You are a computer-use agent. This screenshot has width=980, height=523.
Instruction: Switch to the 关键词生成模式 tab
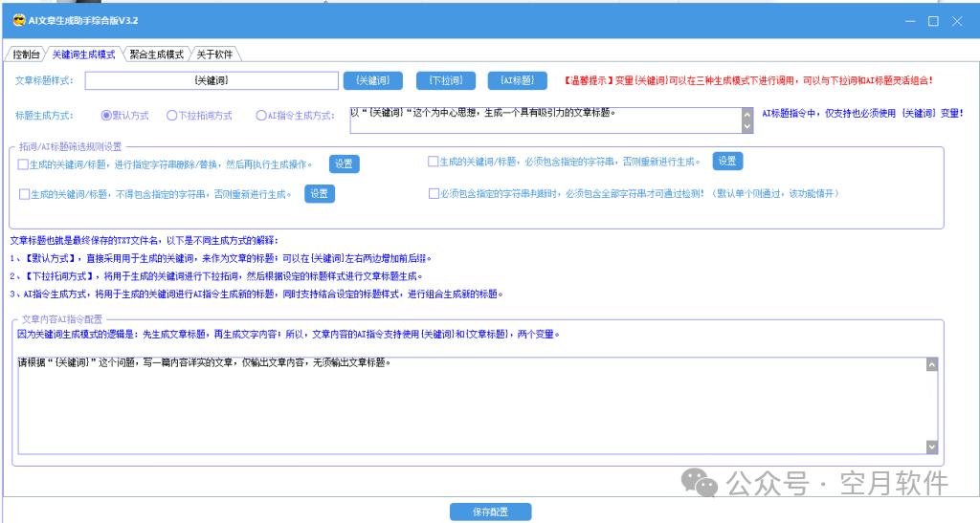(x=83, y=54)
